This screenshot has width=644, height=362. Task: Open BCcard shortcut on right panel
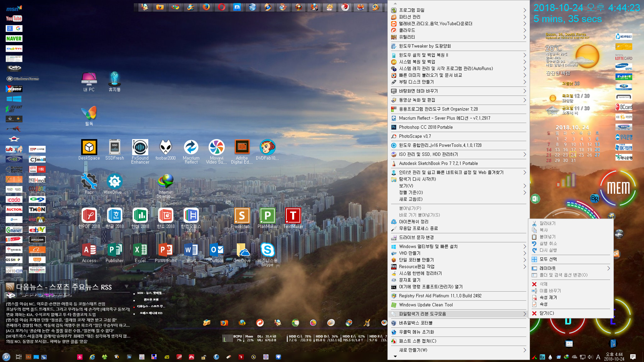[624, 107]
